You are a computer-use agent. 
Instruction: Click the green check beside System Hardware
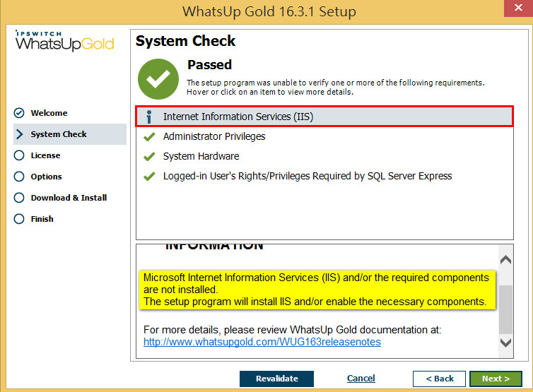click(x=149, y=156)
